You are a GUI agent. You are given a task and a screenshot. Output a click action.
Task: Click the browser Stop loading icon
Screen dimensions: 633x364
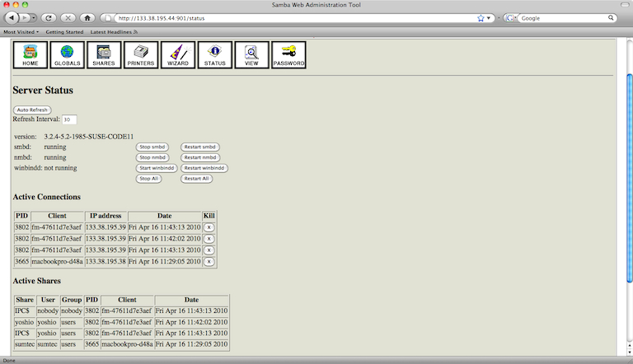pos(68,18)
